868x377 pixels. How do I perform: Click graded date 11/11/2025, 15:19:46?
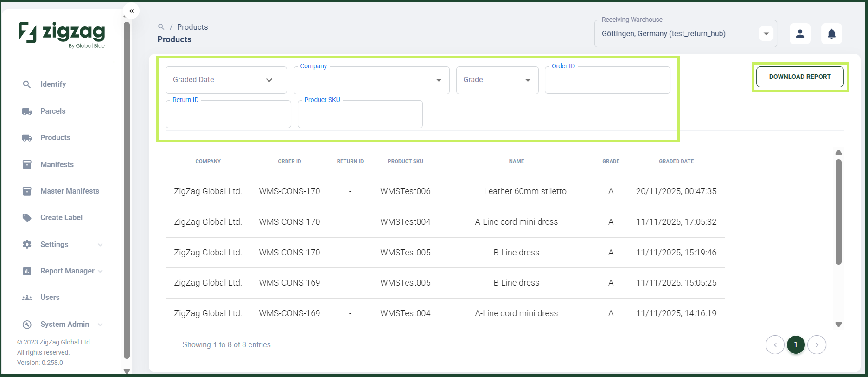676,253
